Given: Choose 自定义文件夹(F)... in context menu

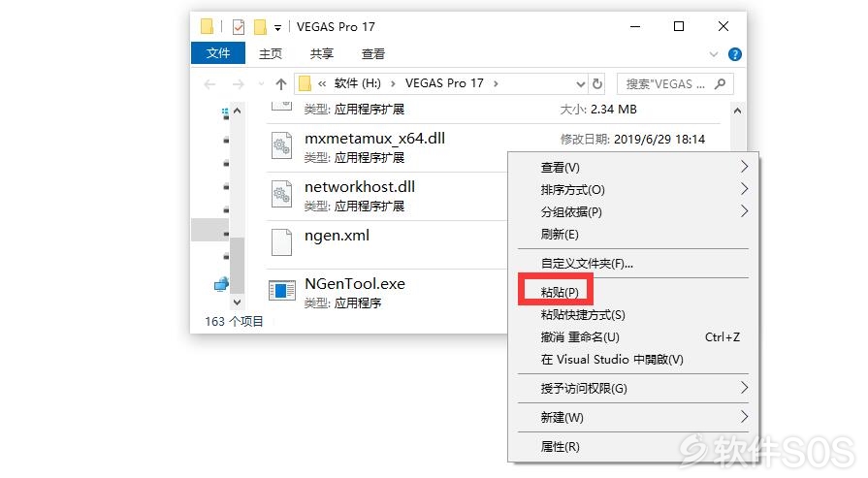Looking at the screenshot, I should 633,264.
